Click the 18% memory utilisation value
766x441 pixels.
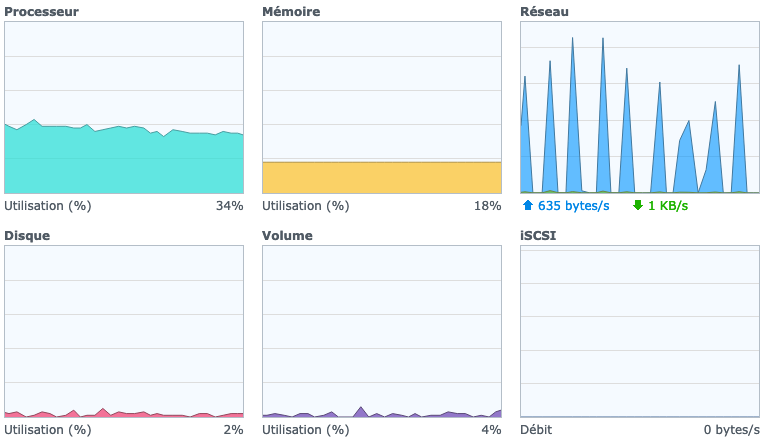point(487,206)
